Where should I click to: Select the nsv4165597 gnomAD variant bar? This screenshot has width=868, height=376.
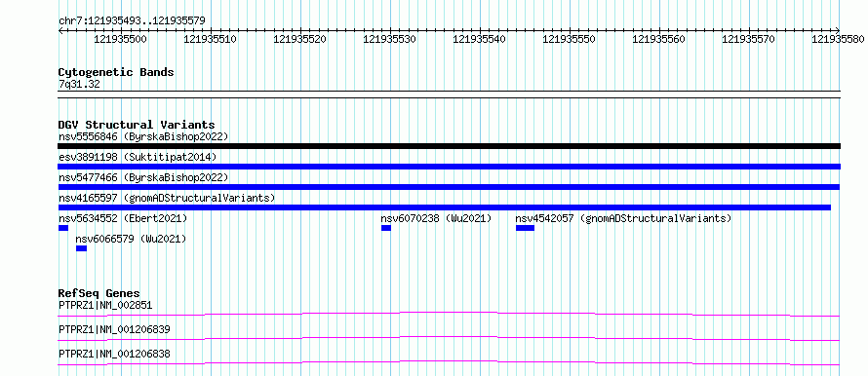pos(445,207)
